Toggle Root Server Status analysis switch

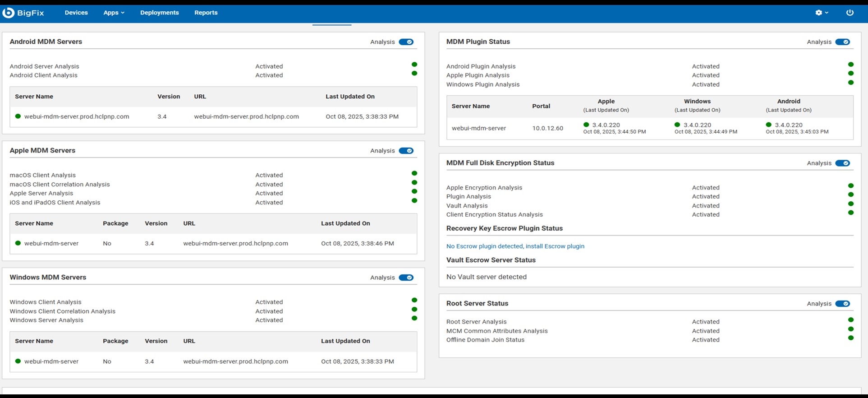coord(842,304)
